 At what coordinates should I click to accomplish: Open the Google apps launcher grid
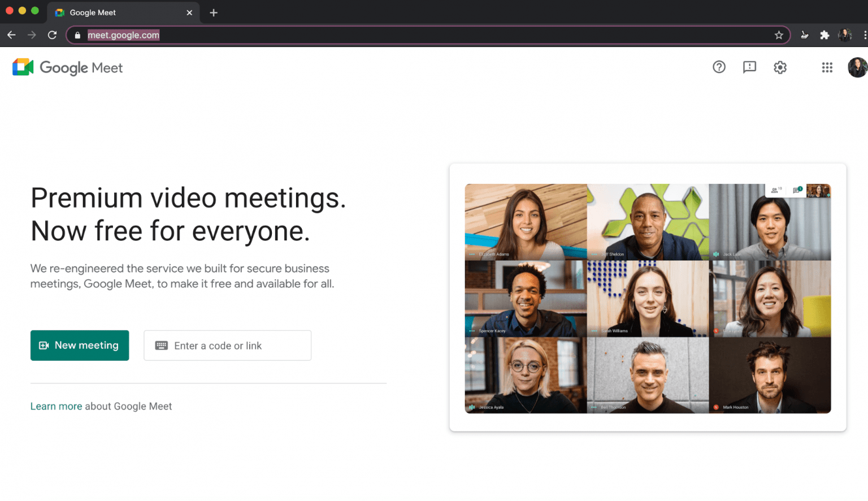(x=827, y=67)
